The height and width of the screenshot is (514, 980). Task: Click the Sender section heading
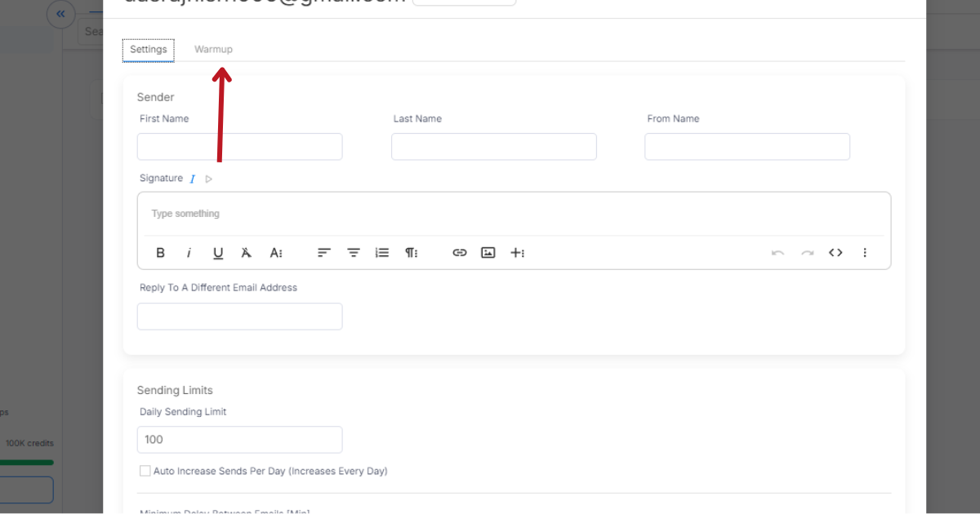[x=155, y=97]
